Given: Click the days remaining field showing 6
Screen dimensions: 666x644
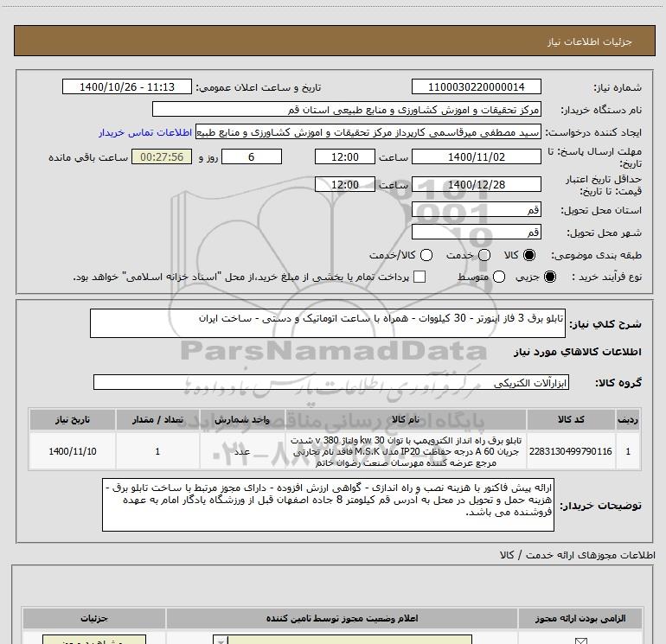Looking at the screenshot, I should pos(252,156).
